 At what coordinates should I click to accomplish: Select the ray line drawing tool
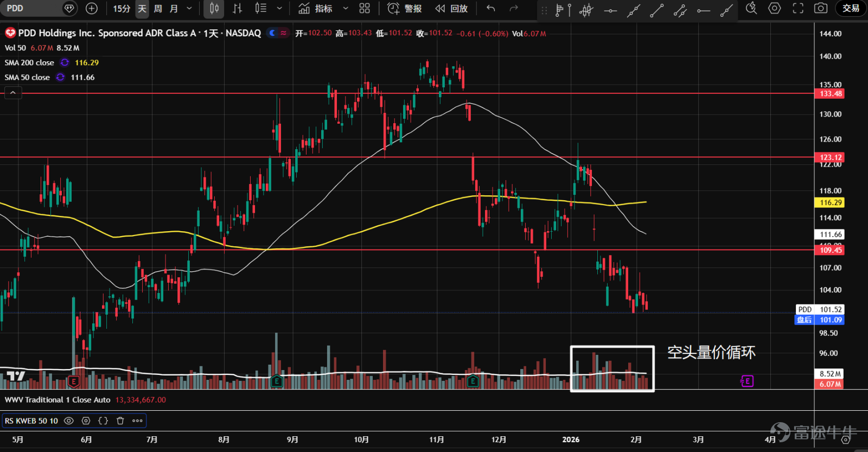pyautogui.click(x=727, y=10)
